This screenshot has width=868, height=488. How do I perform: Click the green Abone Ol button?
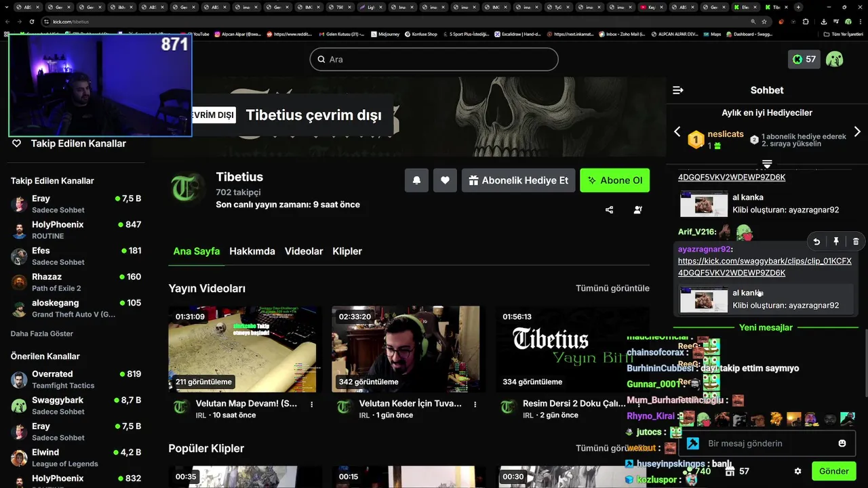tap(614, 180)
